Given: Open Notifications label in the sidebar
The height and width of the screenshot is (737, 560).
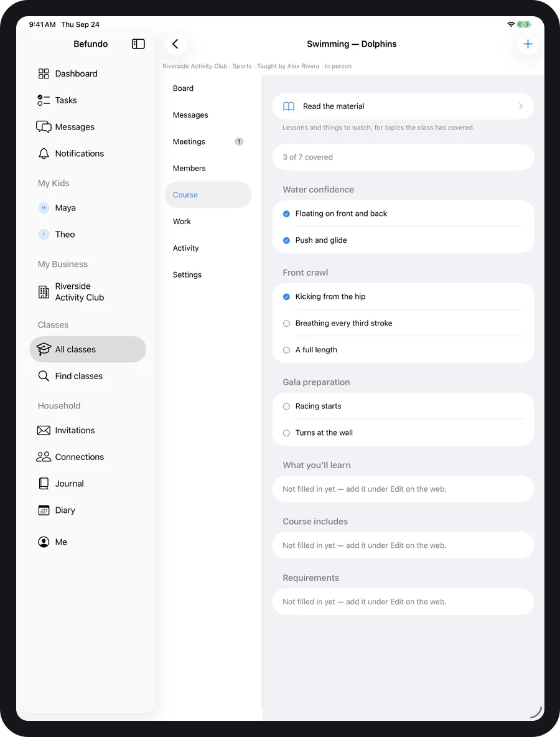Looking at the screenshot, I should click(x=80, y=154).
